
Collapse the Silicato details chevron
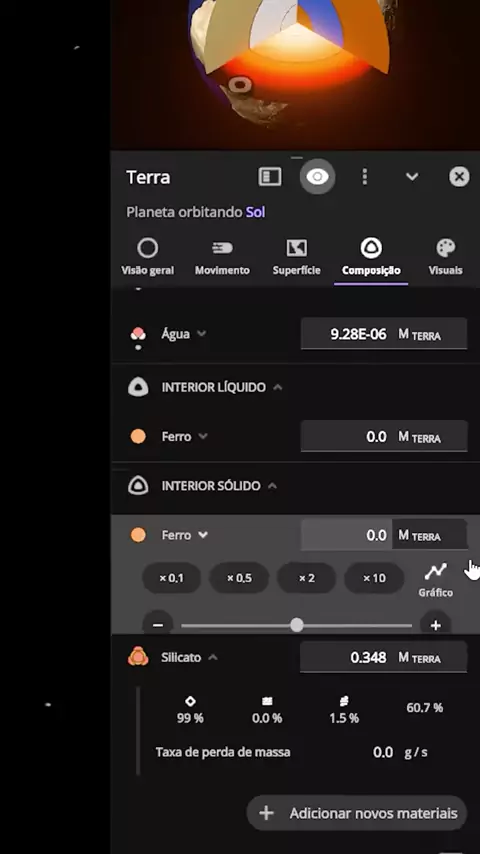click(x=213, y=657)
